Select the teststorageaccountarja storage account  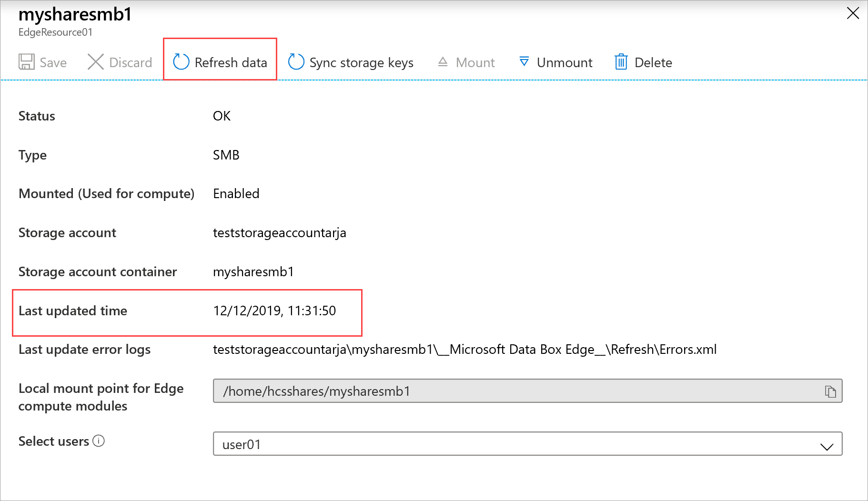[280, 233]
